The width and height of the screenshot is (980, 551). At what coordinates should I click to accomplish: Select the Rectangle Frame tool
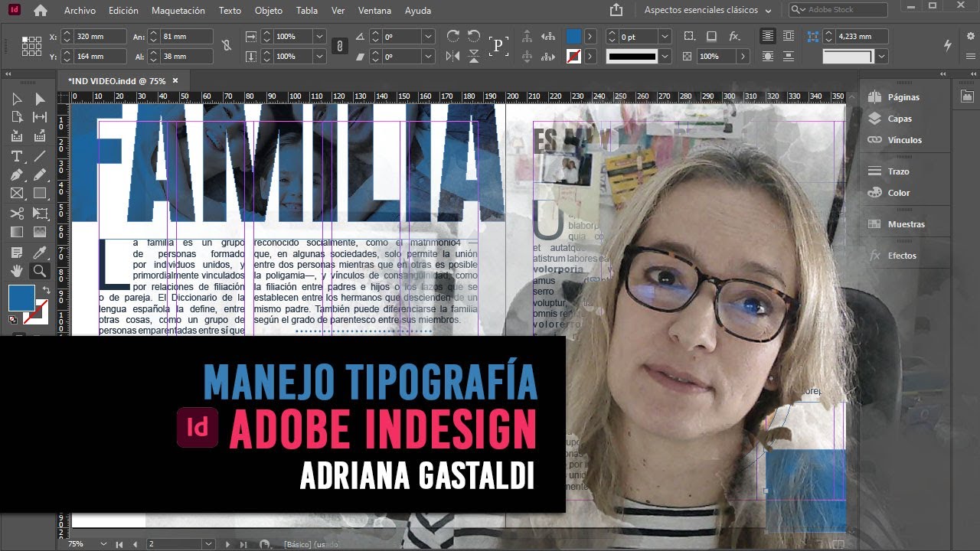point(17,194)
